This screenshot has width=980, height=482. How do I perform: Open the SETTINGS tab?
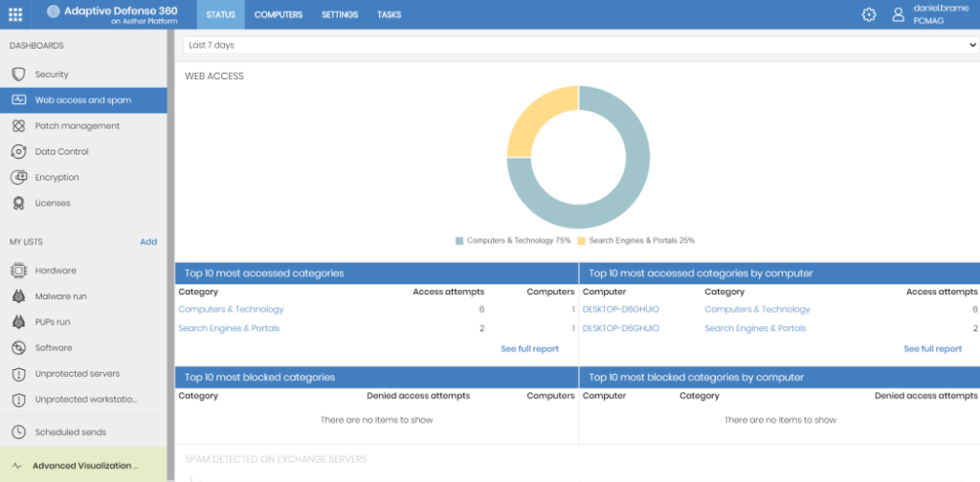click(340, 14)
